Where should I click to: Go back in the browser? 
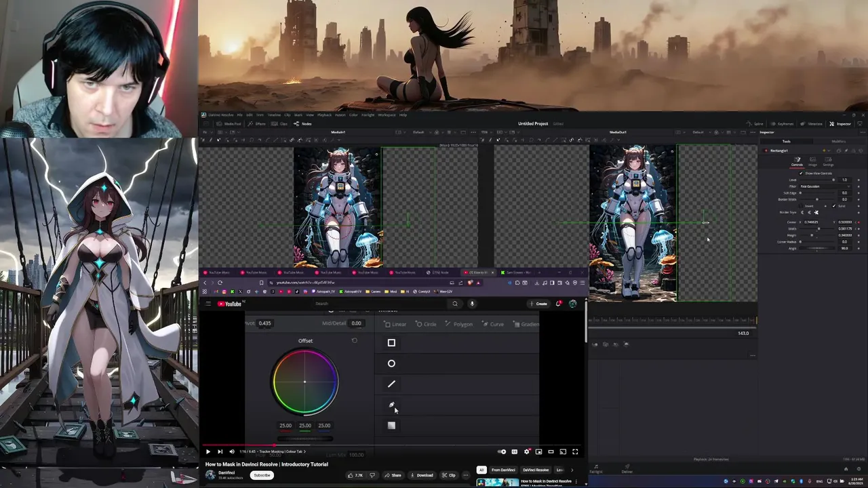205,283
